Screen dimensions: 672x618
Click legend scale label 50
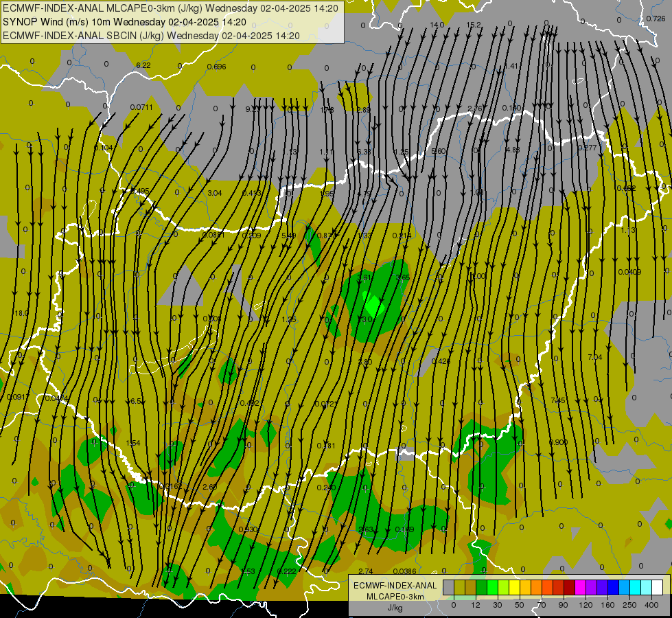click(x=520, y=605)
